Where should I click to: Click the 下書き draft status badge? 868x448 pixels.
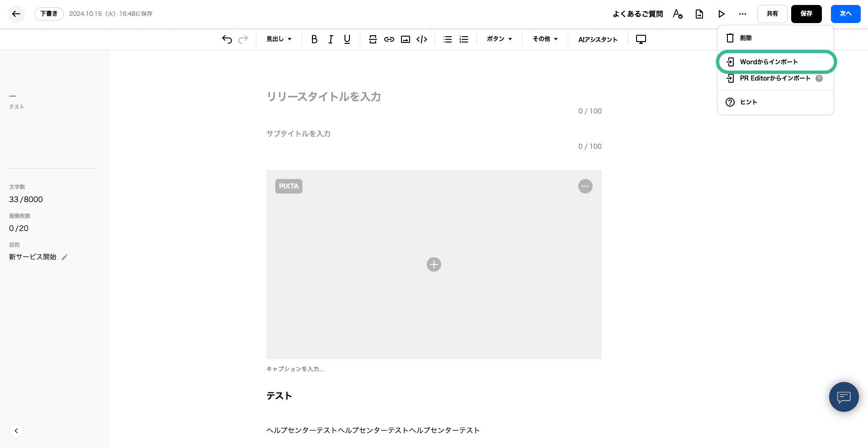pos(49,14)
